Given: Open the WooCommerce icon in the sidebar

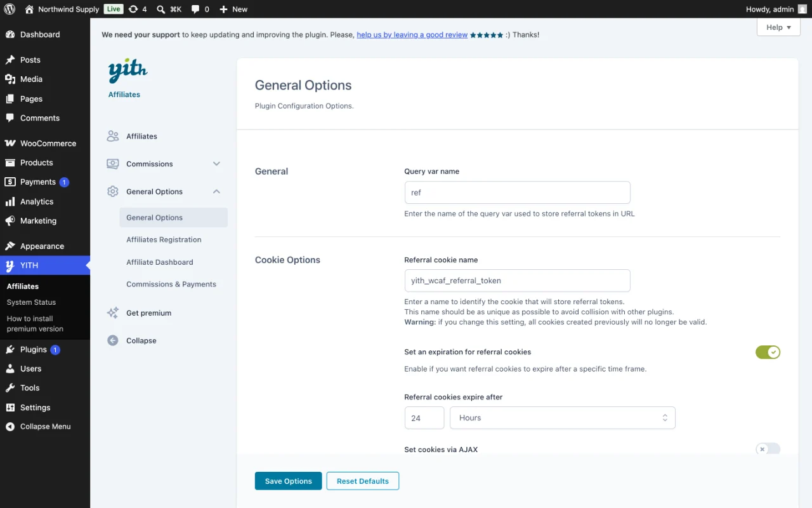Looking at the screenshot, I should point(10,144).
